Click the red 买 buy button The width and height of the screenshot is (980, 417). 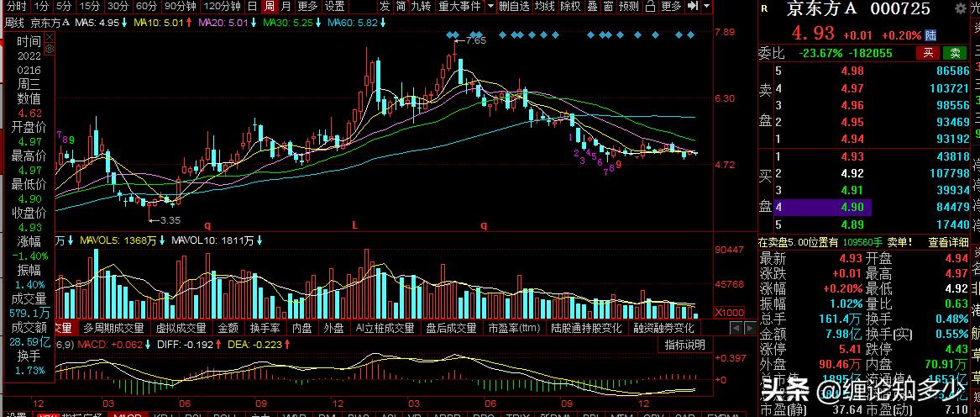point(929,53)
